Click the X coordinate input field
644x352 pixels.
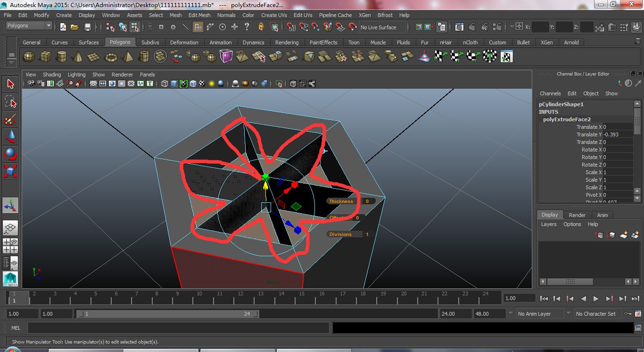coord(541,27)
